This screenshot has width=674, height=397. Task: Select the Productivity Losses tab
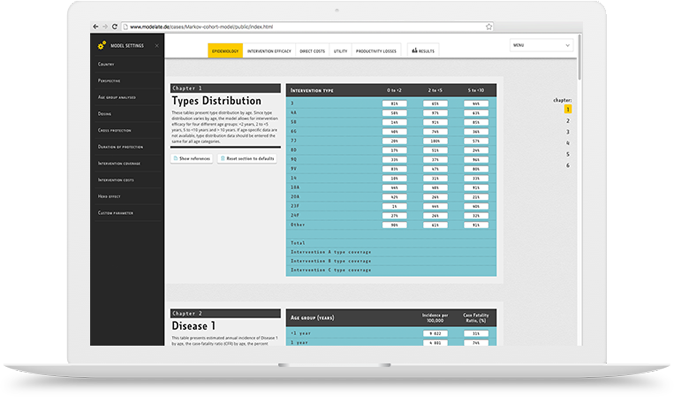tap(376, 51)
